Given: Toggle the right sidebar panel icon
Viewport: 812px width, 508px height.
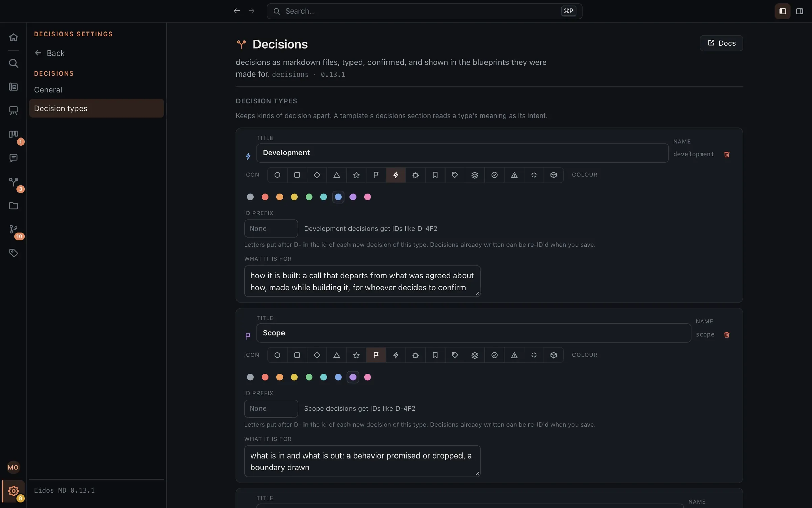Looking at the screenshot, I should pyautogui.click(x=799, y=11).
